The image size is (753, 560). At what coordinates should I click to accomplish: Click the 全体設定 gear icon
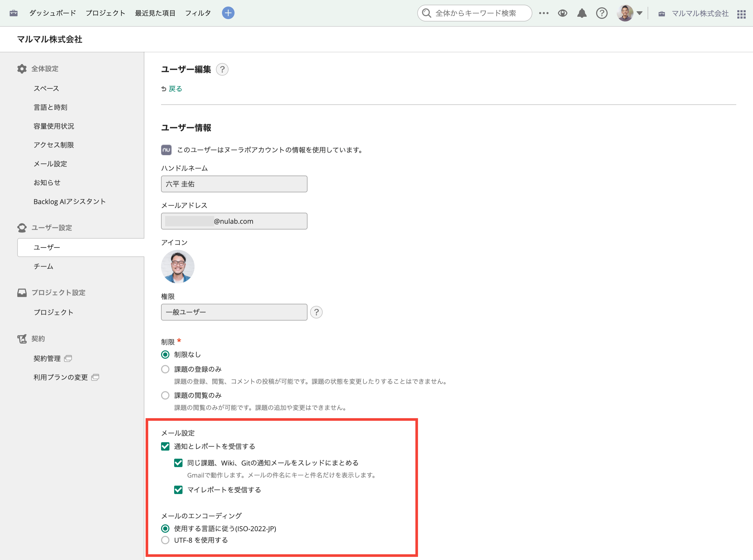pos(22,69)
